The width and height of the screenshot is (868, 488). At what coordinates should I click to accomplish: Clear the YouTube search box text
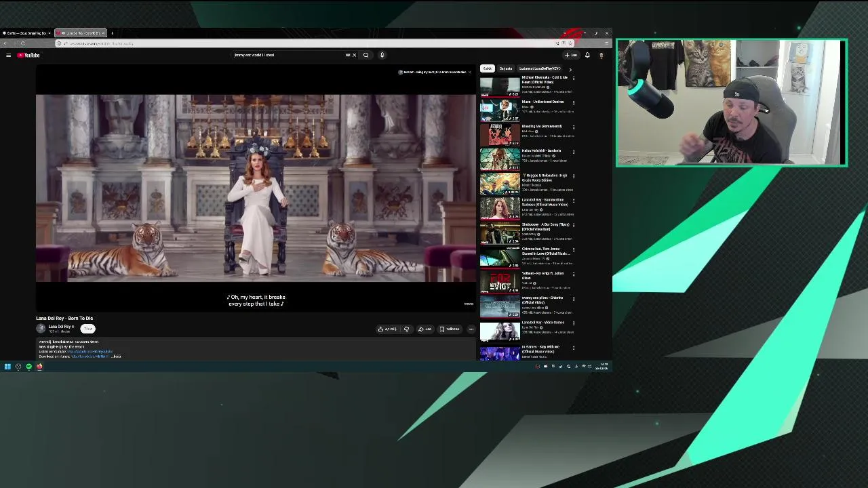point(354,55)
